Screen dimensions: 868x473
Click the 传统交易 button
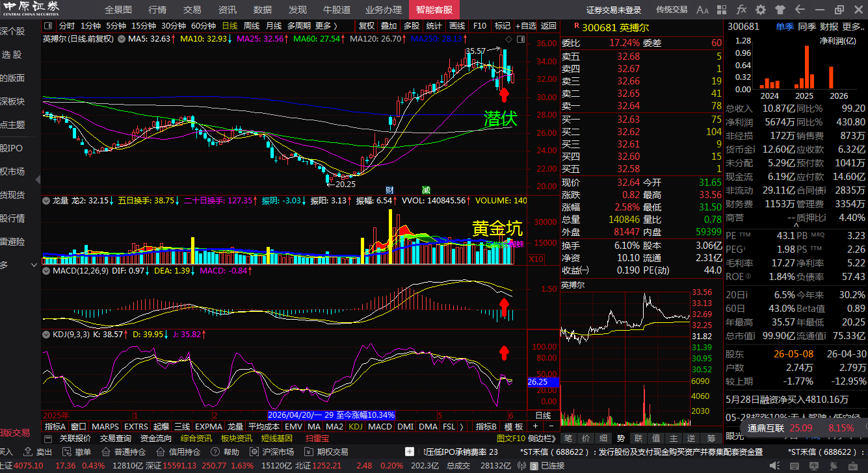point(672,10)
